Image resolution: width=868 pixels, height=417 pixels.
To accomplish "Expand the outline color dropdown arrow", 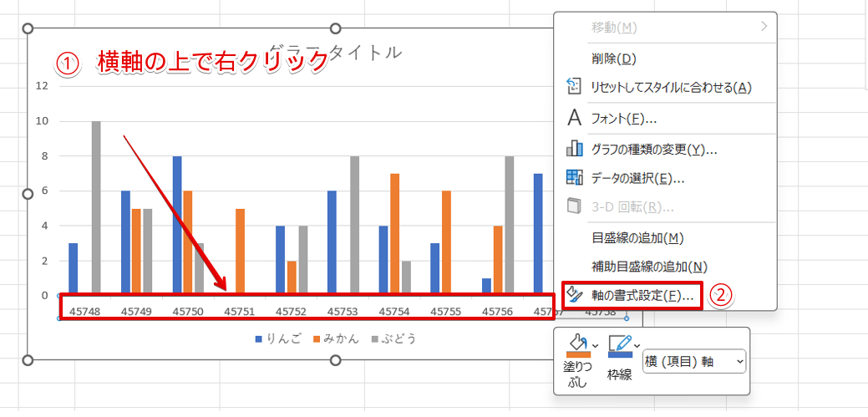I will pos(637,345).
